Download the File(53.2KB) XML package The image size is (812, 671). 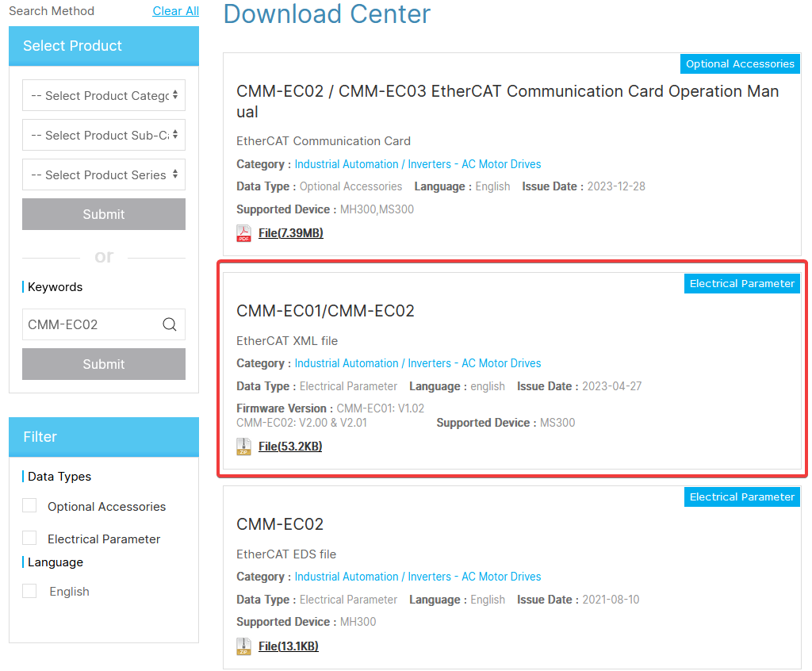[x=290, y=447]
